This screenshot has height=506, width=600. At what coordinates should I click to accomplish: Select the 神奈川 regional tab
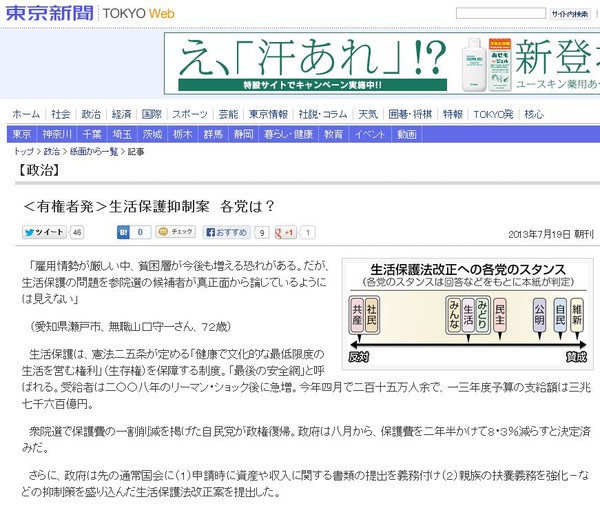click(57, 134)
